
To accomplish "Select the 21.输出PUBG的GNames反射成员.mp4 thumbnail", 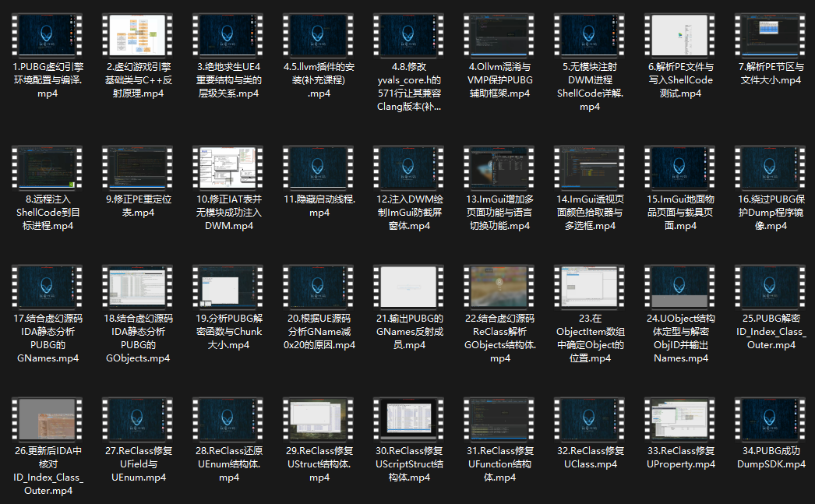I will pos(409,288).
